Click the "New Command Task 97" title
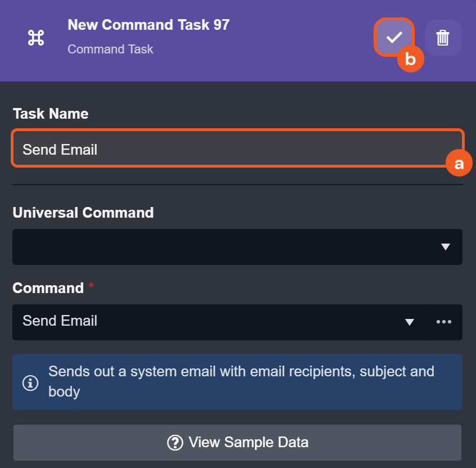476x468 pixels. (149, 25)
